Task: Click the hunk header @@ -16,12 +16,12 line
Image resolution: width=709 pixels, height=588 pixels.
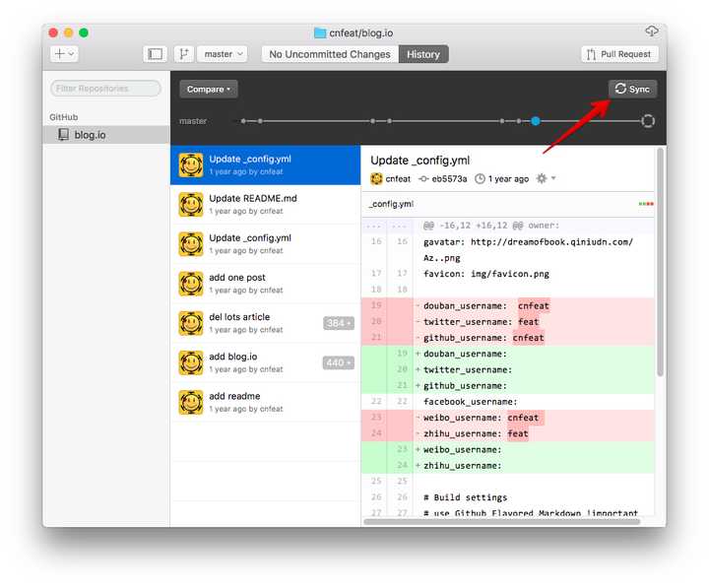Action: 508,226
